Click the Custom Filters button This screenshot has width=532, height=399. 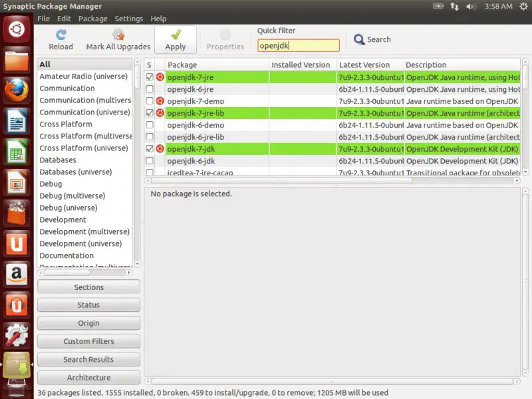coord(88,341)
